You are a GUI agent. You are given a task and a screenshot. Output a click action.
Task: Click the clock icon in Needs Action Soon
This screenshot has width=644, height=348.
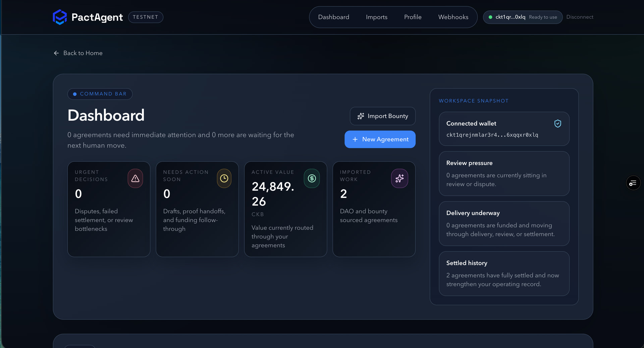coord(224,179)
